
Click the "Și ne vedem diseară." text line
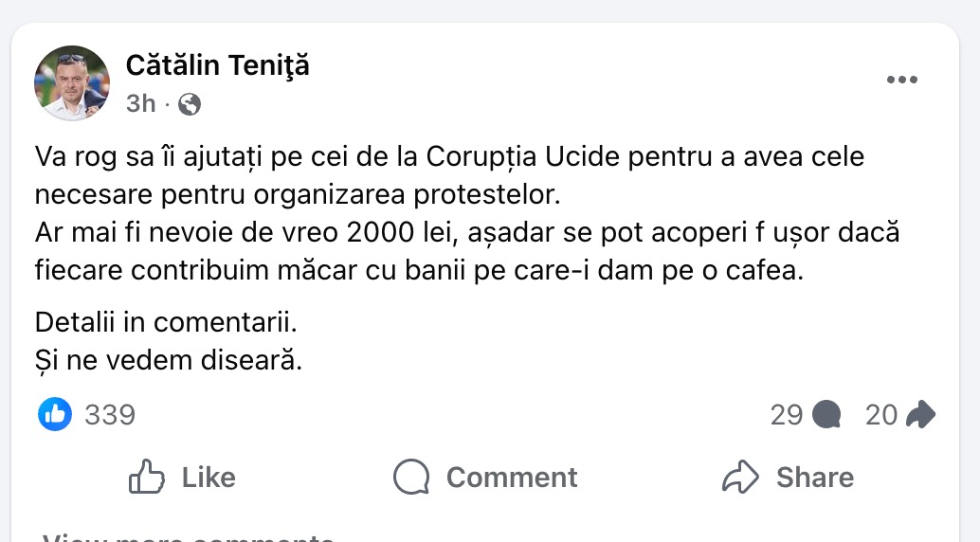168,361
